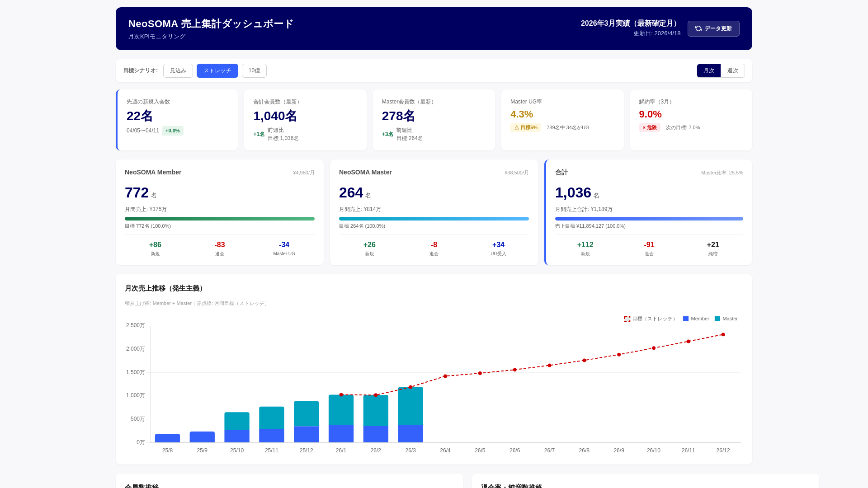Screen dimensions: 868x488
Task: Click Master's +26 新規 figure
Action: tap(369, 248)
